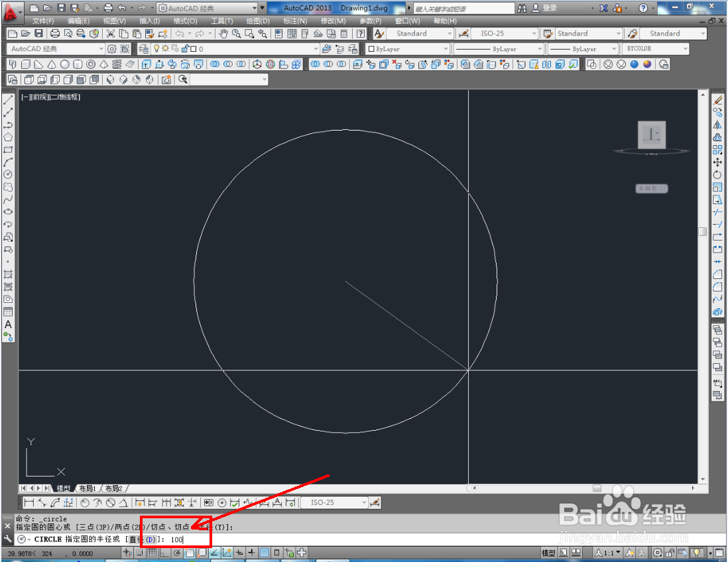
Task: Click the 1:1 annotation scale button
Action: click(609, 553)
